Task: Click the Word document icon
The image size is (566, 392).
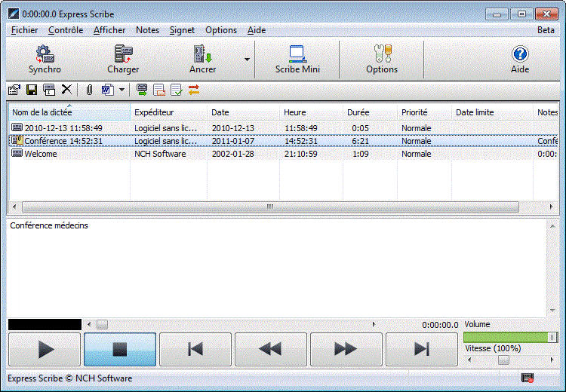Action: click(x=108, y=90)
